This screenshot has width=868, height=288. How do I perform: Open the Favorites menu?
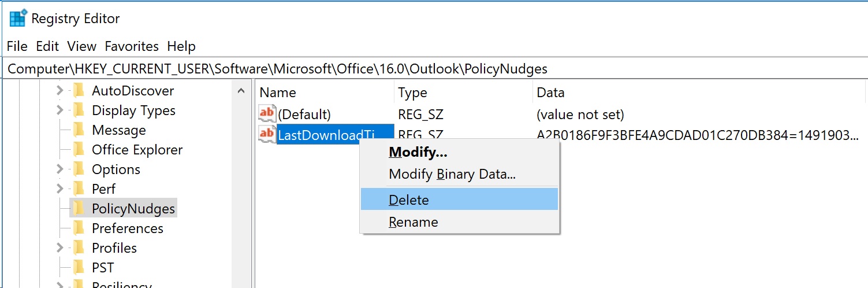pos(132,46)
